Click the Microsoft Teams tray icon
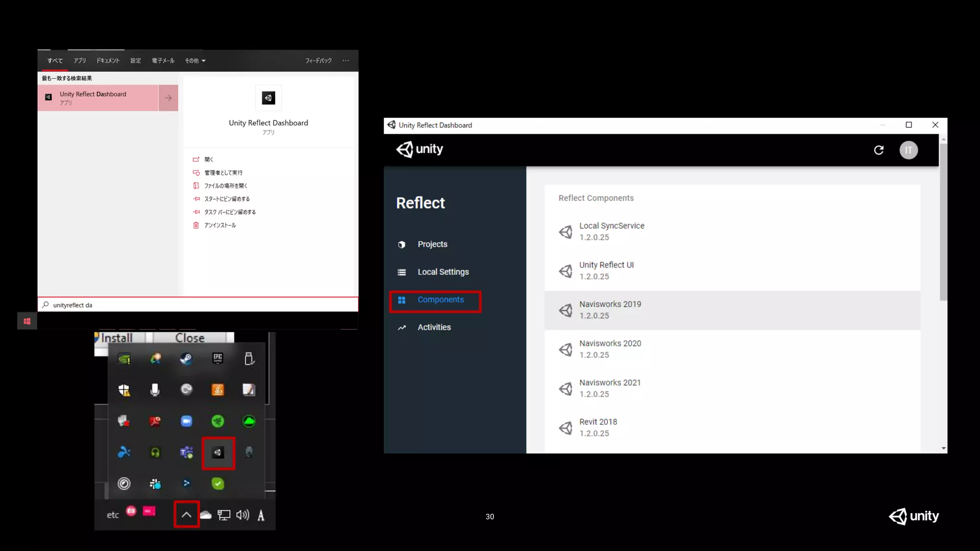The height and width of the screenshot is (551, 980). point(186,452)
